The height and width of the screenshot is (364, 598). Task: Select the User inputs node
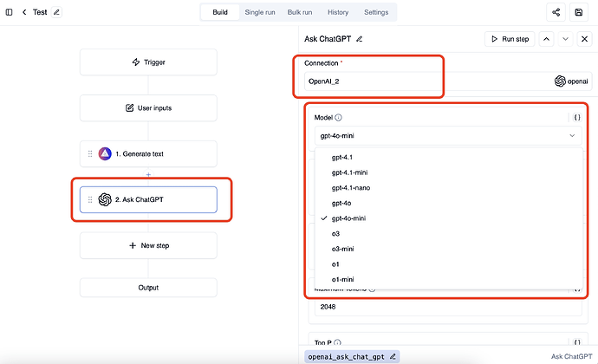[148, 108]
